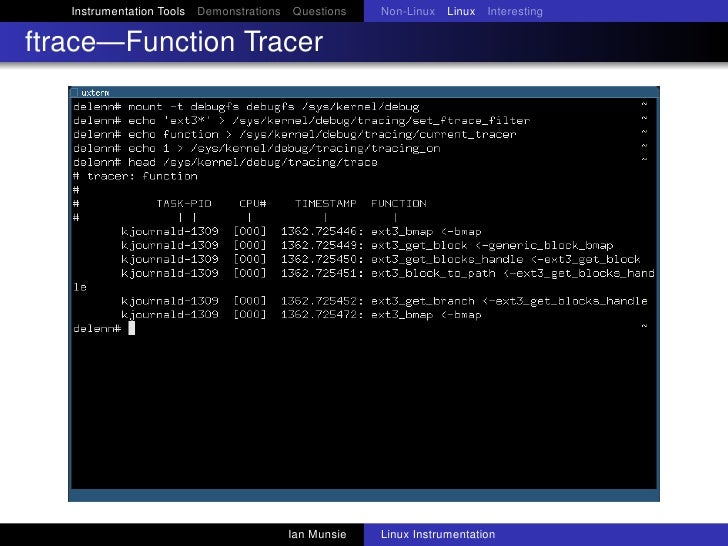
Task: Click the terminal cursor at final prompt
Action: pyautogui.click(x=131, y=328)
